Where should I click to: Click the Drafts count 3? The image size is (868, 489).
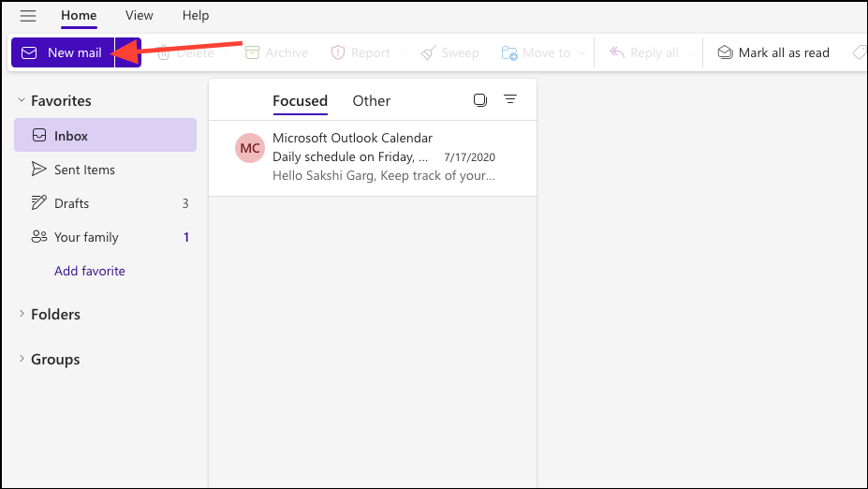click(x=185, y=203)
